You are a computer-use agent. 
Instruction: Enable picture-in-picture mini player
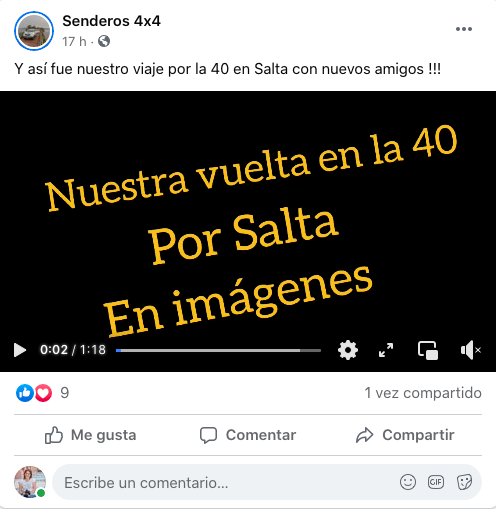tap(428, 350)
